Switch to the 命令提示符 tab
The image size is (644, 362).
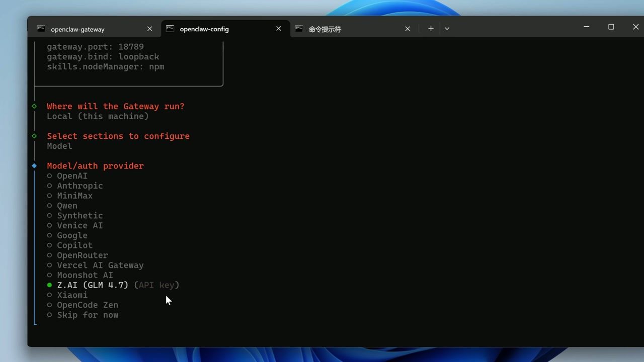pos(325,29)
